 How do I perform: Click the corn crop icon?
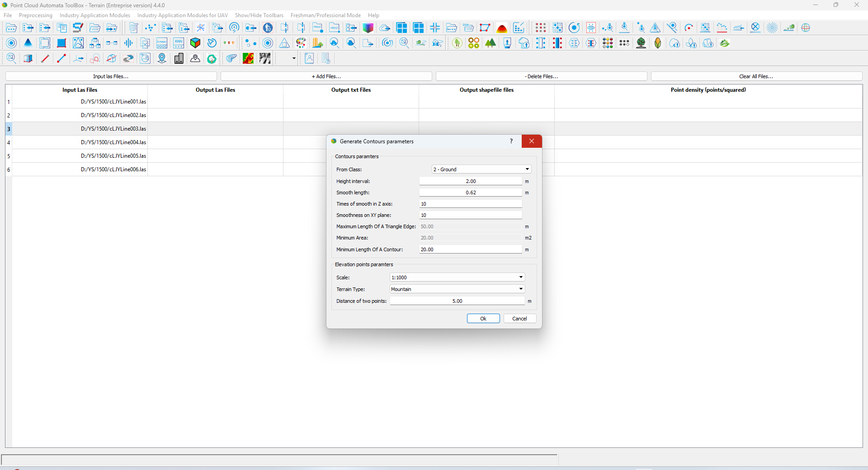click(x=658, y=43)
